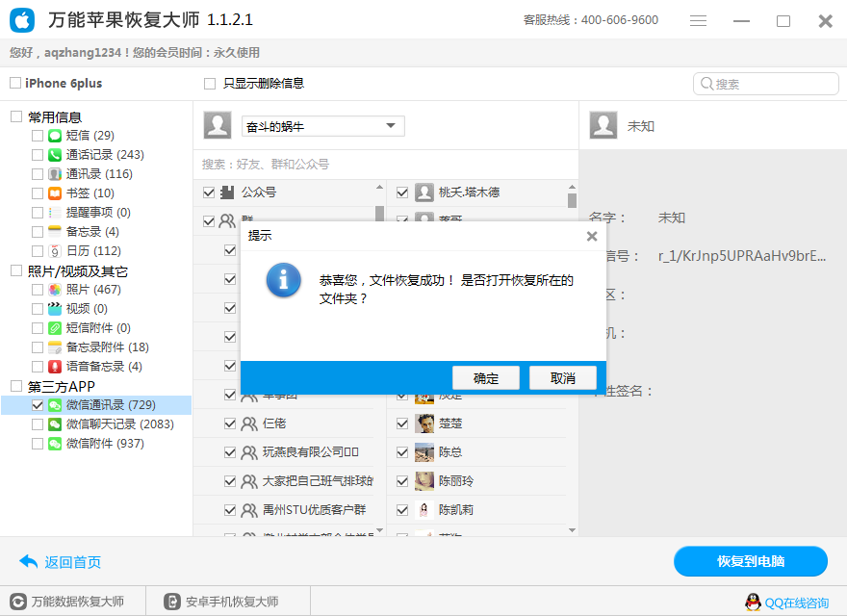847x616 pixels.
Task: Click the 书签 bookmarks icon
Action: coord(55,192)
